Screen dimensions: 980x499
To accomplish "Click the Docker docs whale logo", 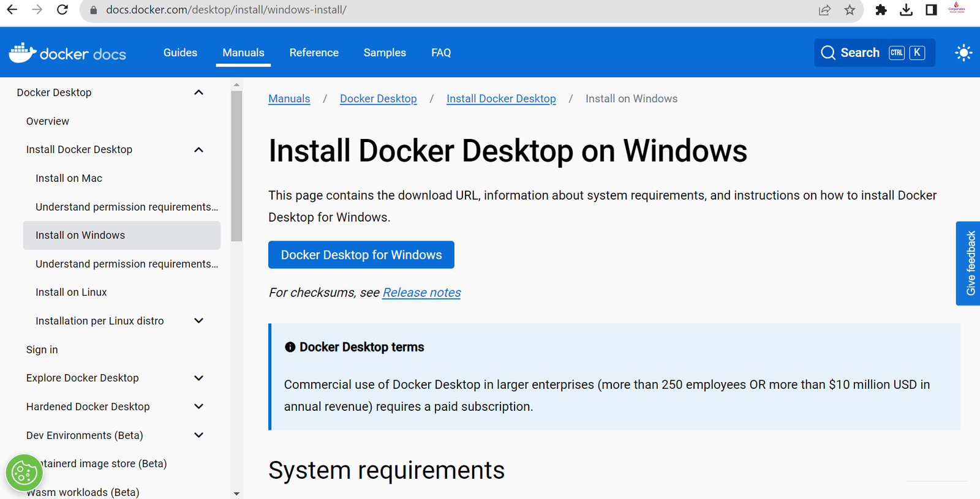I will pos(23,53).
